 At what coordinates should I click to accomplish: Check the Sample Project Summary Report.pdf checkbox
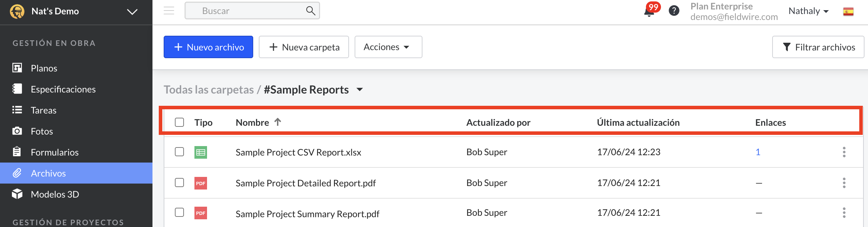click(x=179, y=212)
